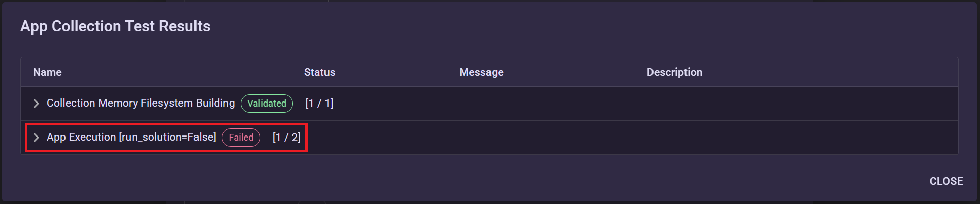Expand the App Execution row chevron
The image size is (980, 204).
(x=36, y=138)
